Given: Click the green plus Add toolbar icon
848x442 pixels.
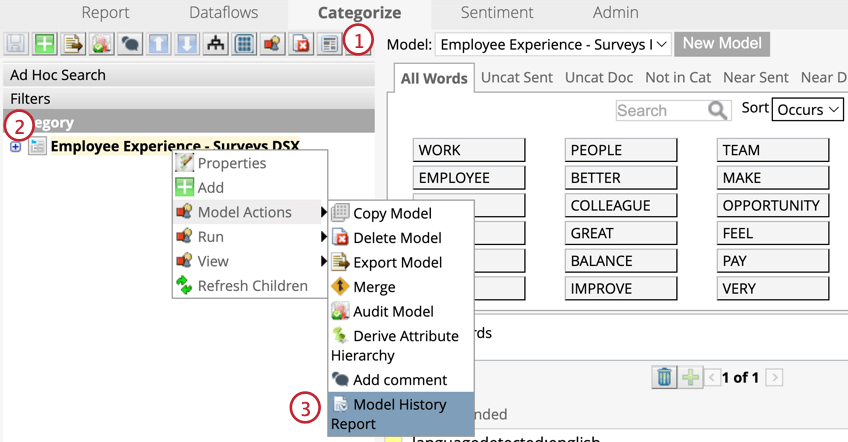Looking at the screenshot, I should (x=44, y=44).
